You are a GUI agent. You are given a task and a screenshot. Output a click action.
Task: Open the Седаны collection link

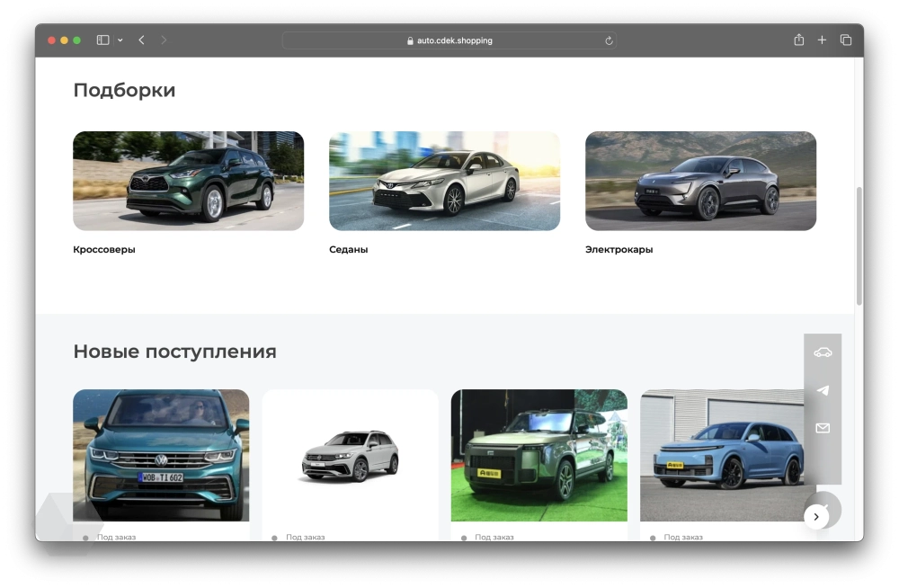click(x=349, y=250)
